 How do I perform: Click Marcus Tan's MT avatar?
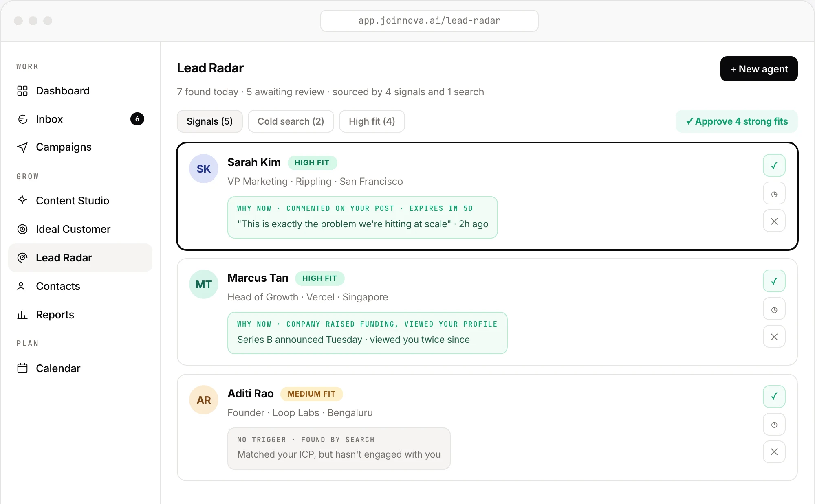tap(204, 284)
